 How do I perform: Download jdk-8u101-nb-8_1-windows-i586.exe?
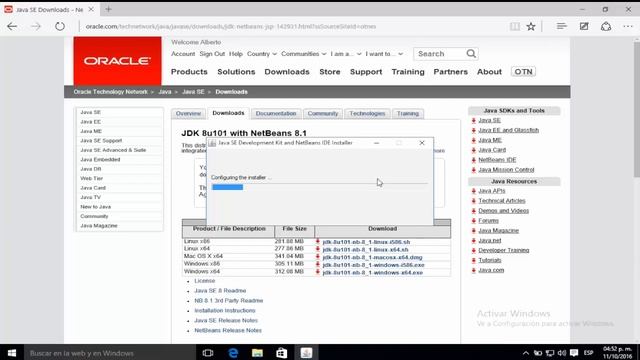point(373,265)
